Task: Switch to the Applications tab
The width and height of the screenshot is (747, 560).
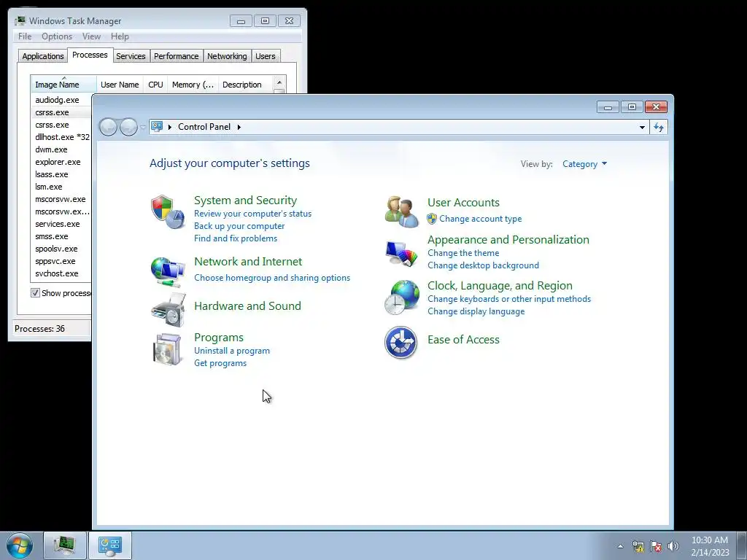Action: [43, 56]
